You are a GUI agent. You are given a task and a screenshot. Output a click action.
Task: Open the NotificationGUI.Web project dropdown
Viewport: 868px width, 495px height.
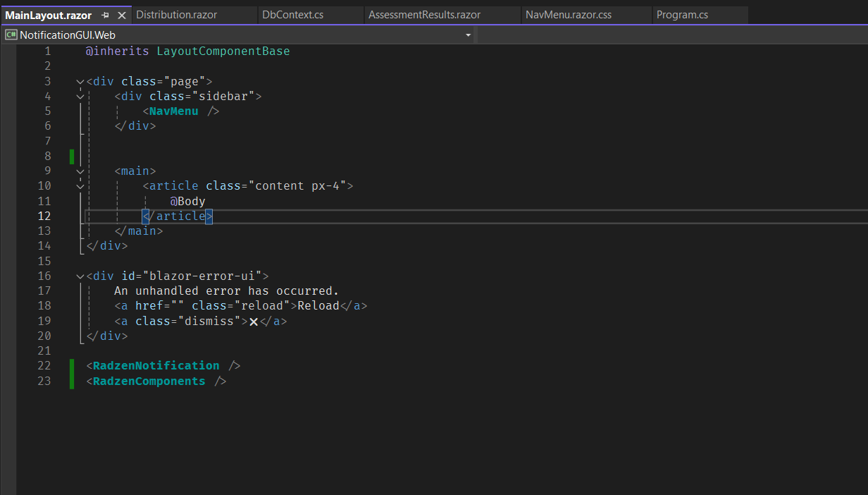tap(469, 35)
